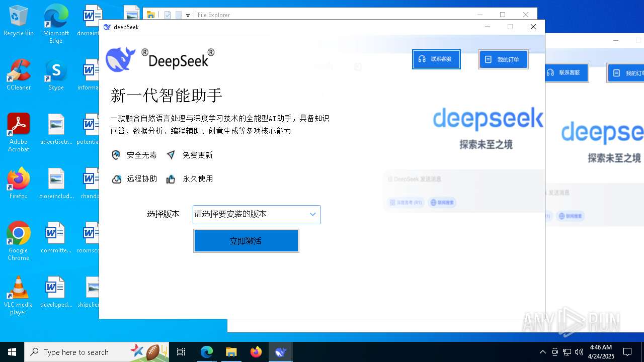Viewport: 644px width, 362px height.
Task: Click the DeepSeek taskbar icon
Action: click(x=281, y=352)
